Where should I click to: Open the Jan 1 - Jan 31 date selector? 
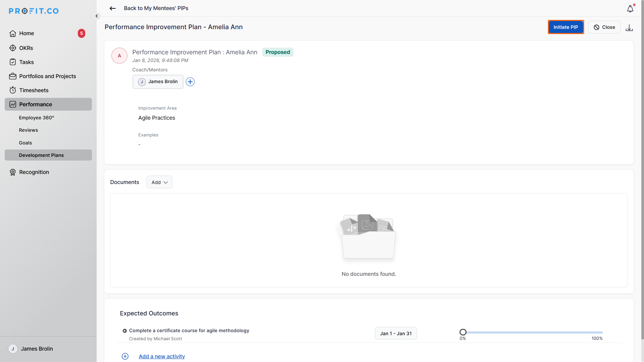pyautogui.click(x=396, y=334)
